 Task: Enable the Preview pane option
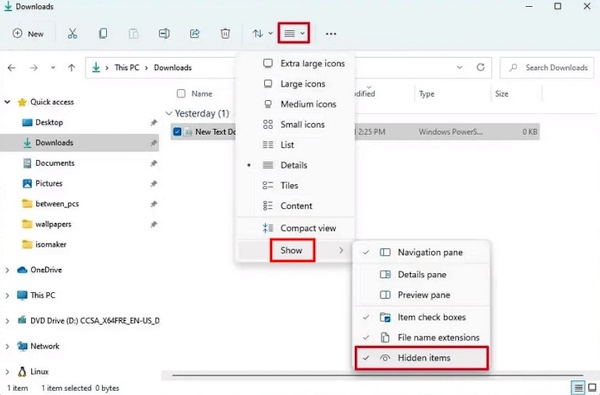pyautogui.click(x=421, y=295)
